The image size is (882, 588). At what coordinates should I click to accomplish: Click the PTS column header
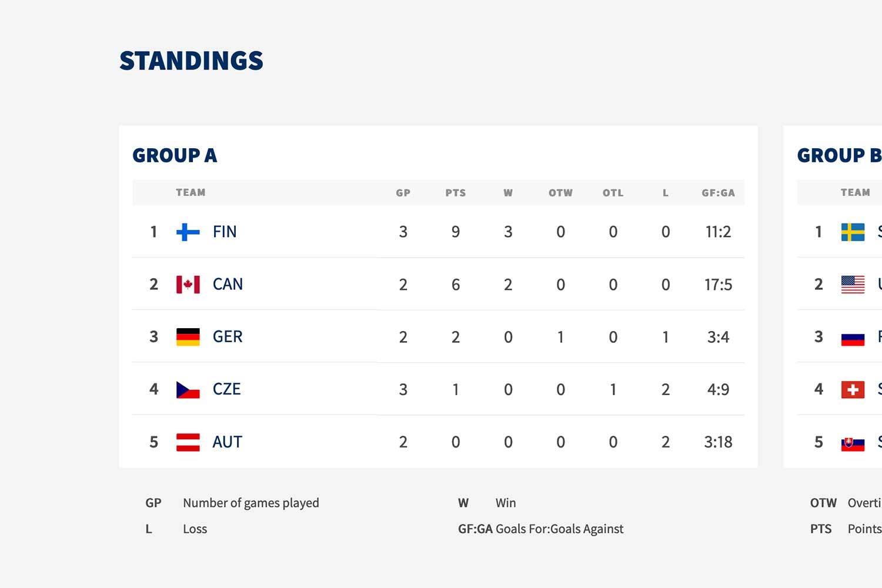(455, 193)
